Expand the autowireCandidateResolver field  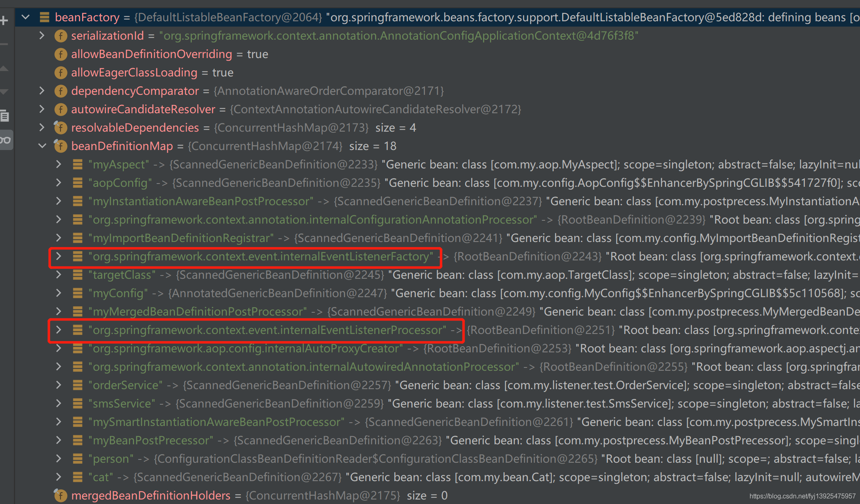tap(42, 109)
